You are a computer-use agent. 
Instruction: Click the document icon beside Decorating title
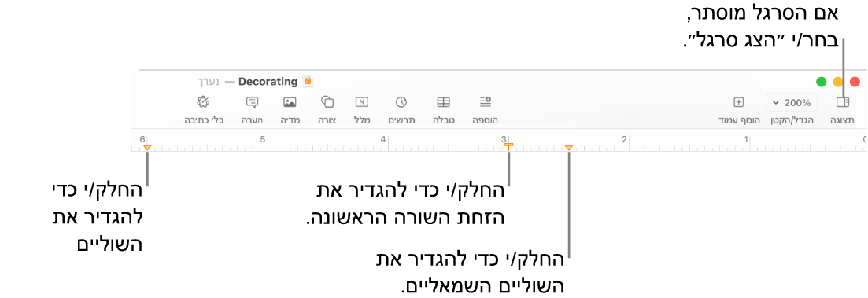tap(308, 82)
